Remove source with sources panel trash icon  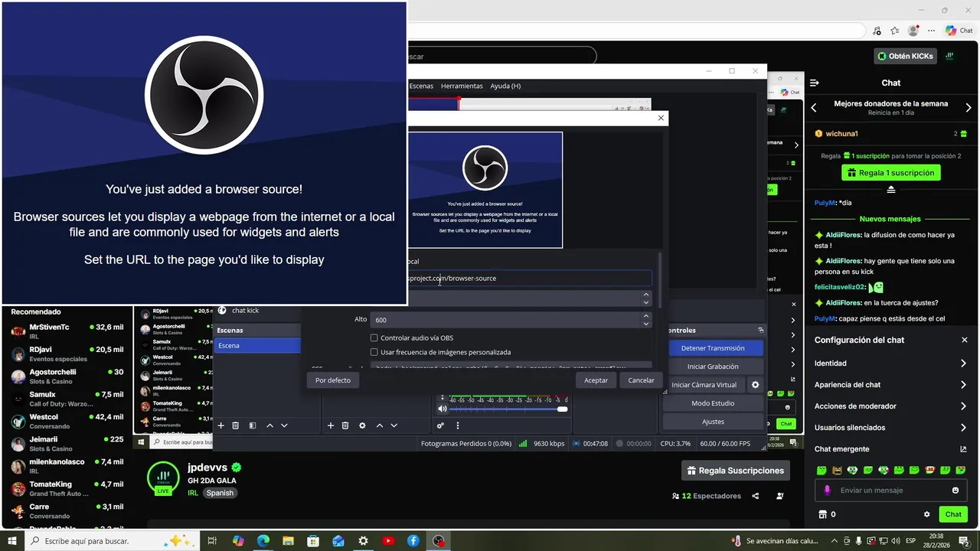click(x=345, y=425)
